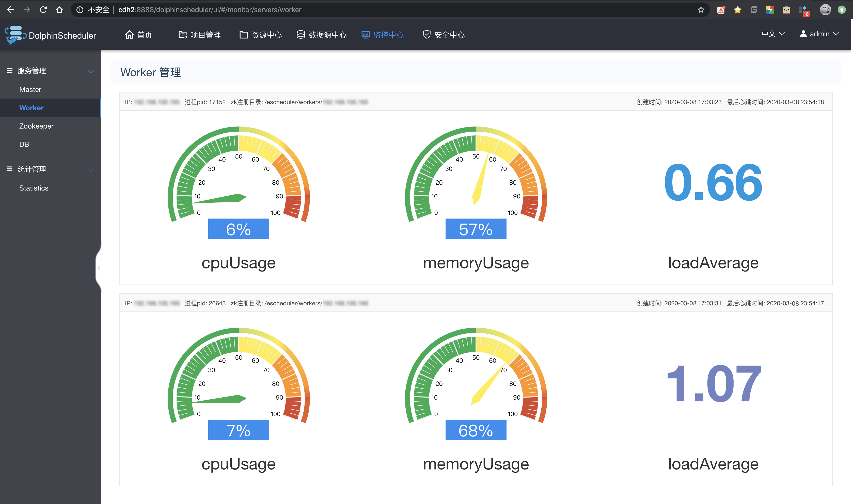Click the browser reload icon

[x=43, y=9]
